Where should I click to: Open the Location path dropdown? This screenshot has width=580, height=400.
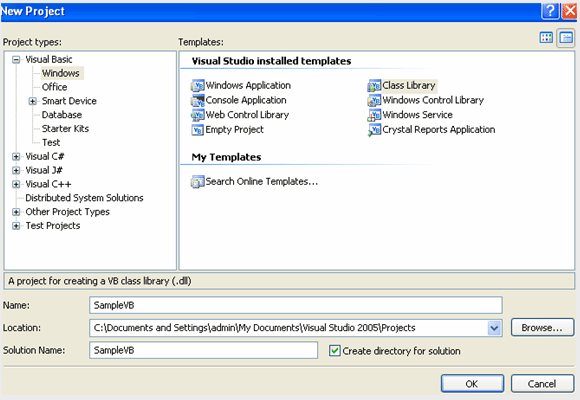click(x=494, y=328)
